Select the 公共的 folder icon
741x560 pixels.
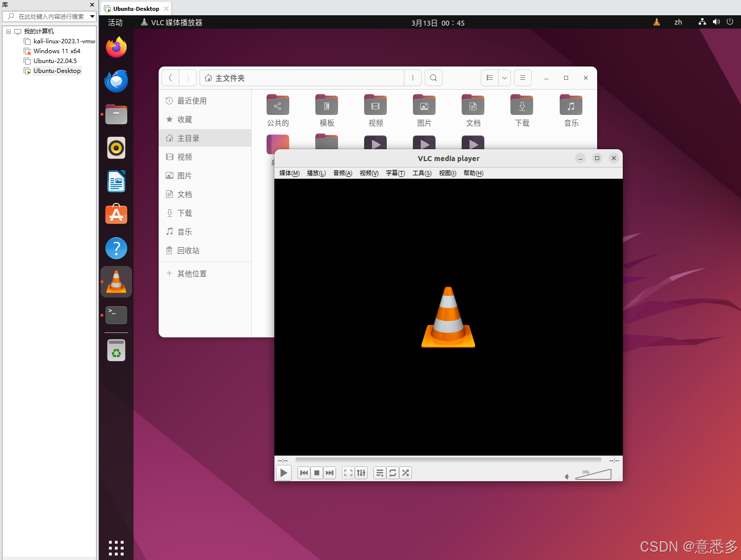278,104
